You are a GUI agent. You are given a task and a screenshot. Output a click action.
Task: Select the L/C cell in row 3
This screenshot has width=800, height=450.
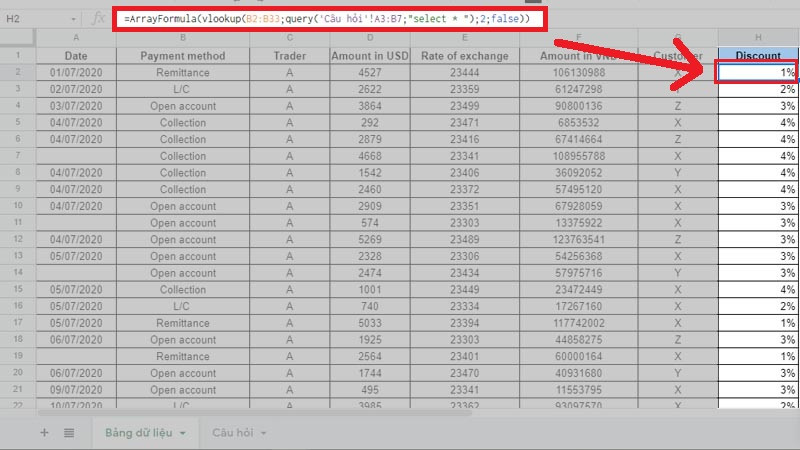point(183,89)
